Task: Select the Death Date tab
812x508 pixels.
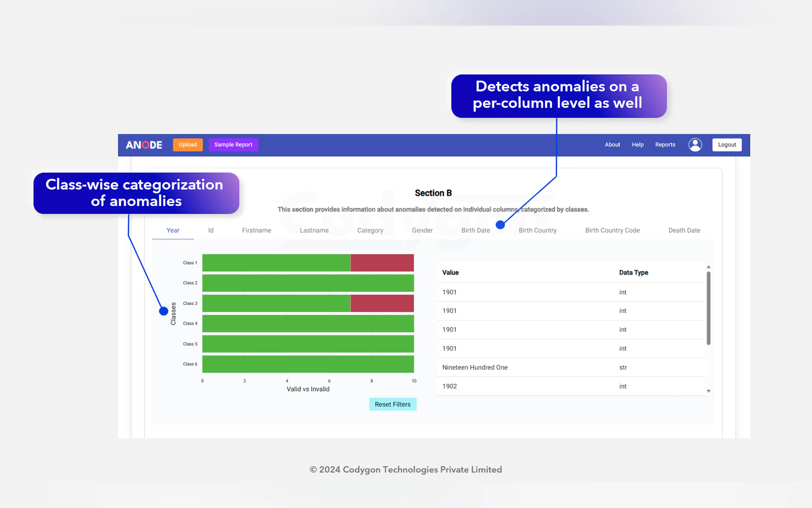Action: pyautogui.click(x=684, y=230)
